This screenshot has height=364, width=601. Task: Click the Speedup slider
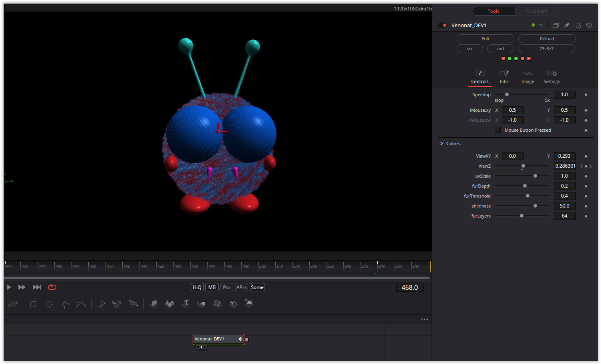pos(522,95)
